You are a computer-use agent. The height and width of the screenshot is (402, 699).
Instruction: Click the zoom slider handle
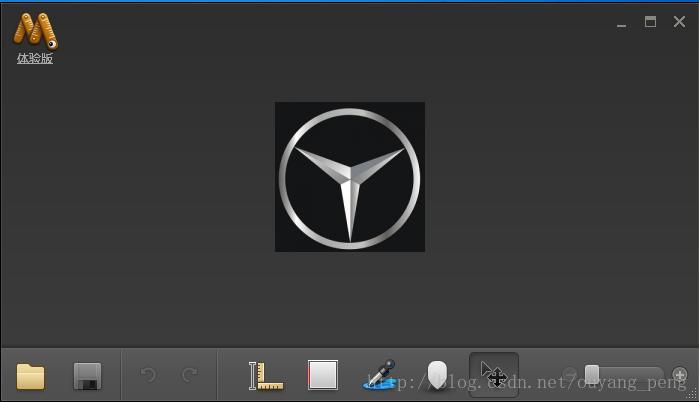click(x=592, y=374)
